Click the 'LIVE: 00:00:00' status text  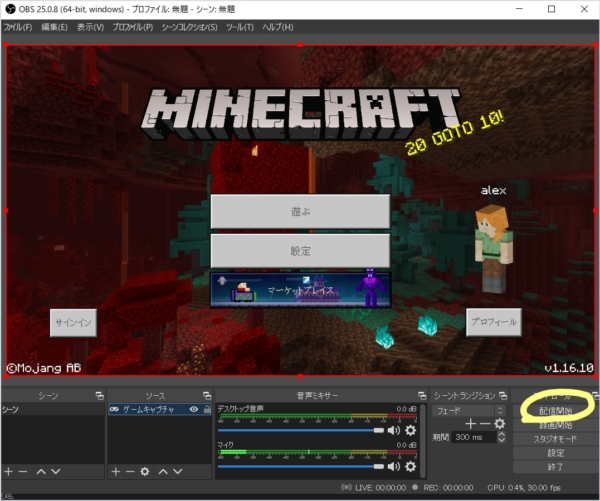point(380,488)
